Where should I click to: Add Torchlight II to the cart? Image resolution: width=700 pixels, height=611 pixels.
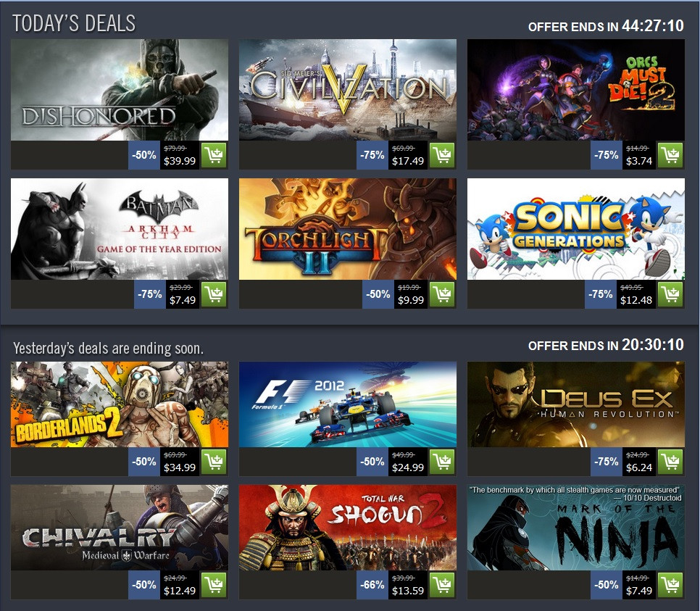(x=442, y=294)
